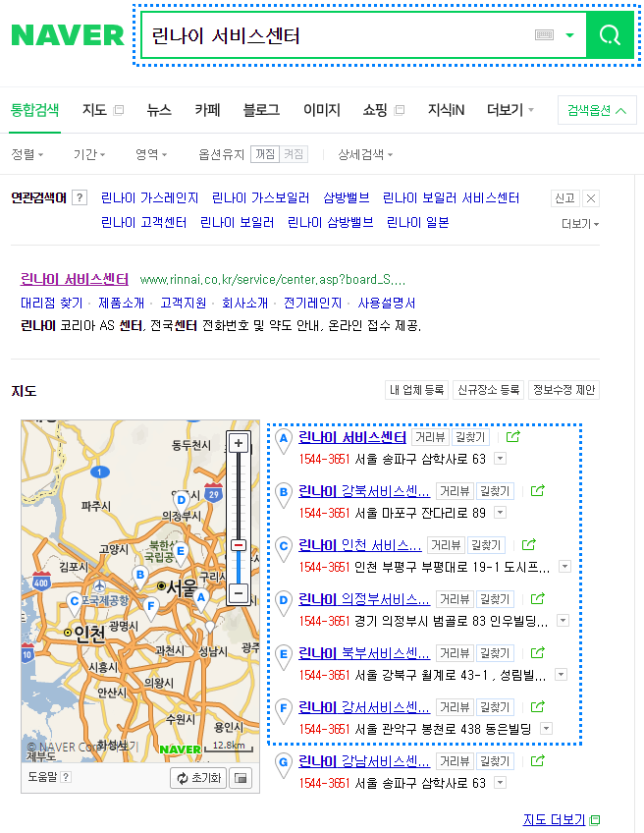644x833 pixels.
Task: Click the 신고 button
Action: click(564, 198)
